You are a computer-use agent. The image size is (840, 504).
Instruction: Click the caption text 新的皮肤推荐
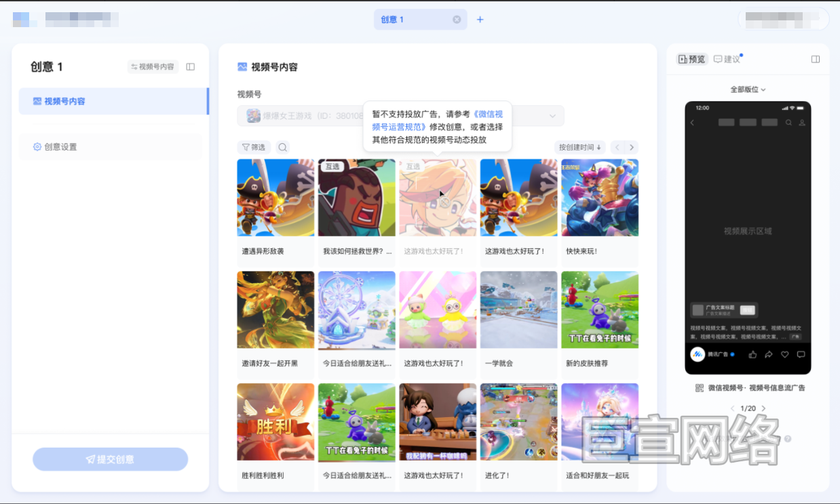(x=587, y=364)
